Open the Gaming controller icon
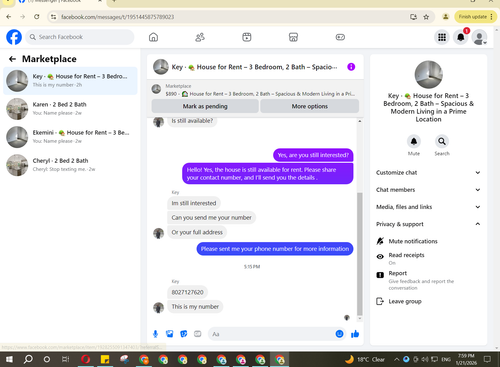The height and width of the screenshot is (367, 500). pos(340,37)
